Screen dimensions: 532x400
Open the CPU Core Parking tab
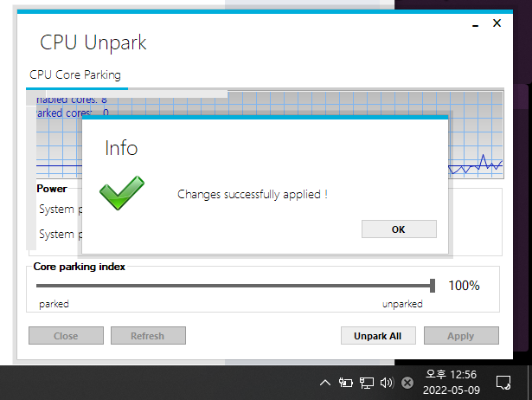tap(75, 74)
